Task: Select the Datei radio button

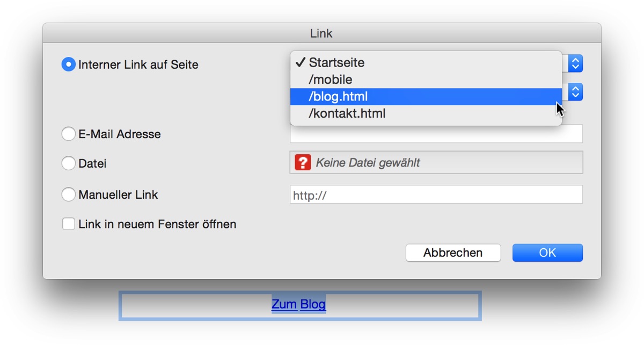Action: pos(69,163)
